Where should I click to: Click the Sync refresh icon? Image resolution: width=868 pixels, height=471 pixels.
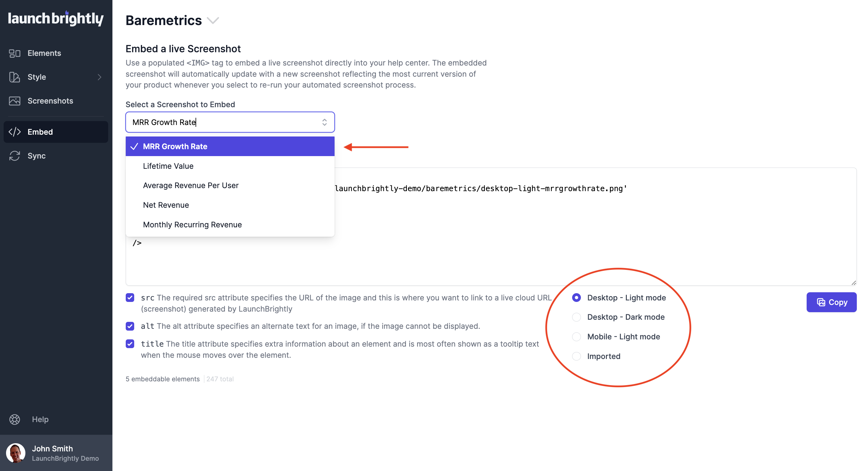pos(14,155)
